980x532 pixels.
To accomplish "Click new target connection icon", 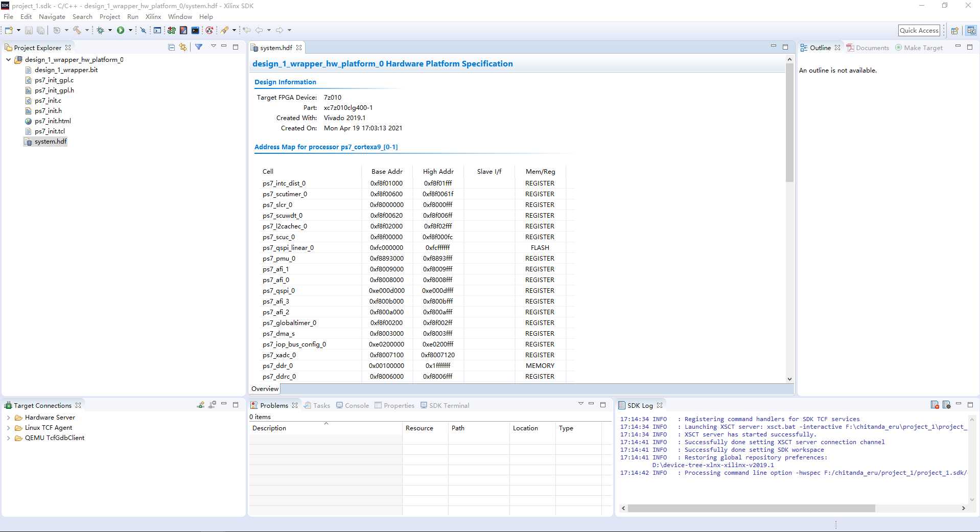I will (x=200, y=405).
